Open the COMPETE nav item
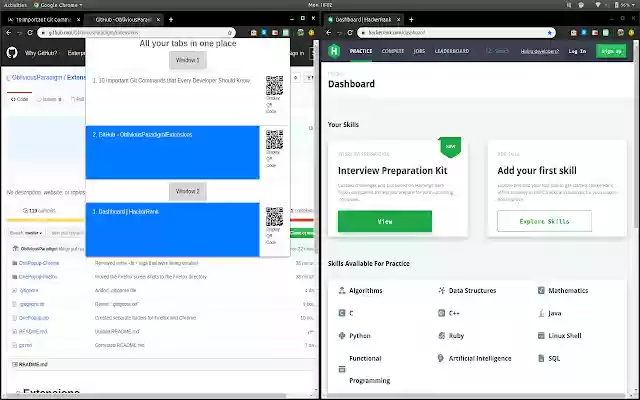 [393, 51]
